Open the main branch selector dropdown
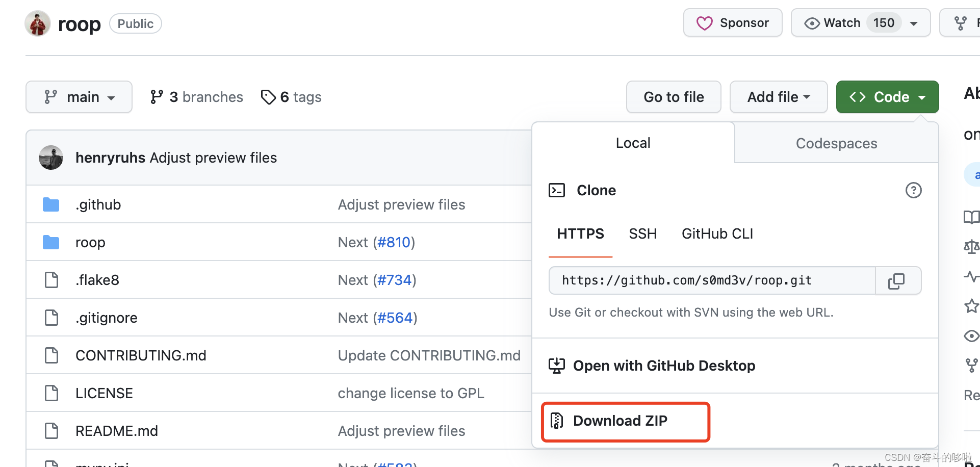Screen dimensions: 980x467 tap(79, 97)
